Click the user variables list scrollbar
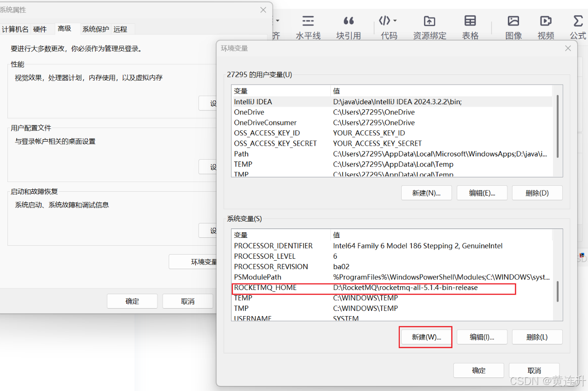588x391 pixels. [558, 127]
